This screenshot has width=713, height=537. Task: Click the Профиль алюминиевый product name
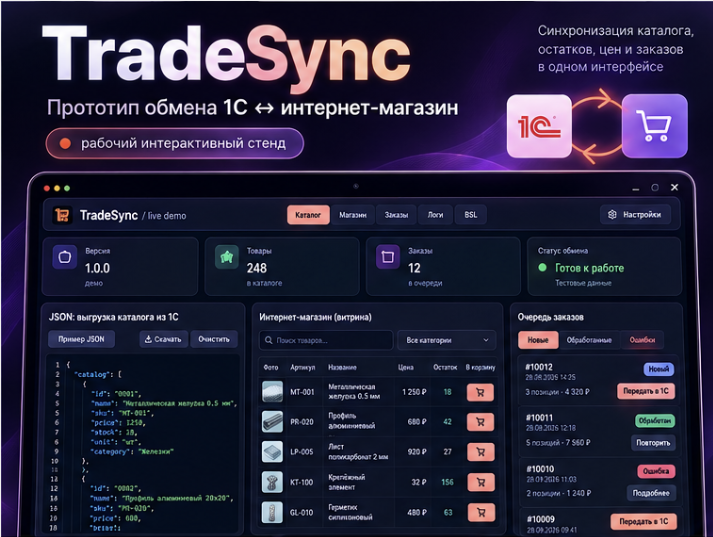[351, 421]
